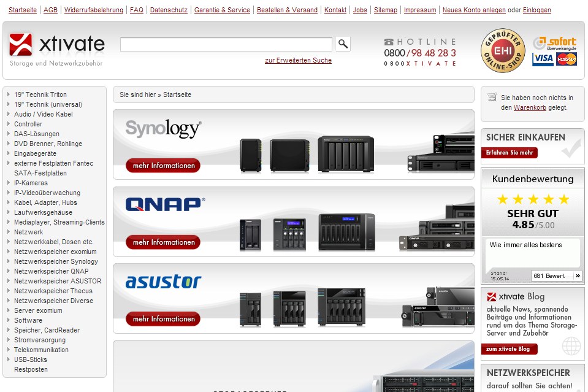Open Startseite in the top menu
Image resolution: width=588 pixels, height=392 pixels.
(x=23, y=10)
